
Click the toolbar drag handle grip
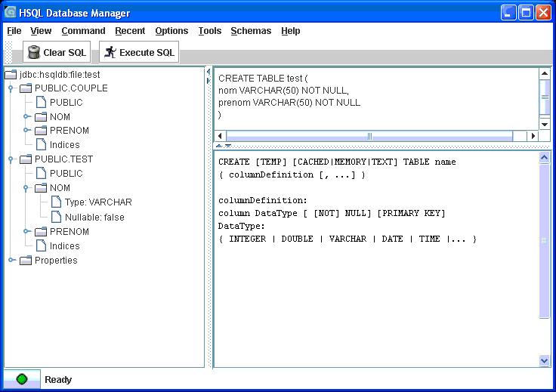click(9, 52)
